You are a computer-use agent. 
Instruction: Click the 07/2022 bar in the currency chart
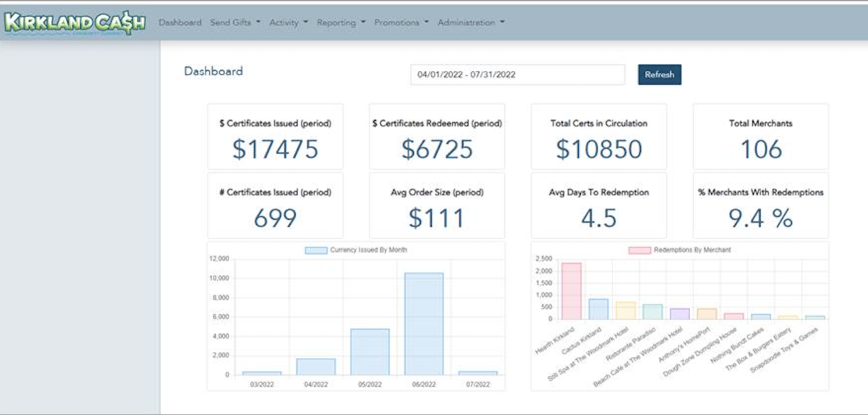point(478,373)
